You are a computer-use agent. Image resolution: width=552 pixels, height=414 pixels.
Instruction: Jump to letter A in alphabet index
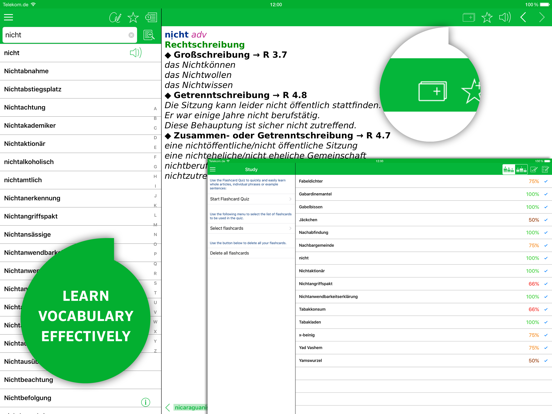pos(155,109)
